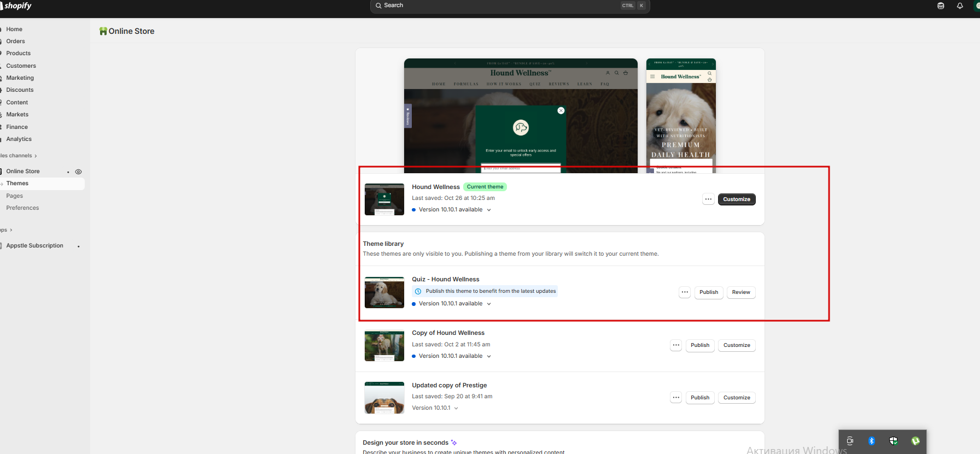Click the Current theme badge
The height and width of the screenshot is (454, 980).
coord(485,187)
